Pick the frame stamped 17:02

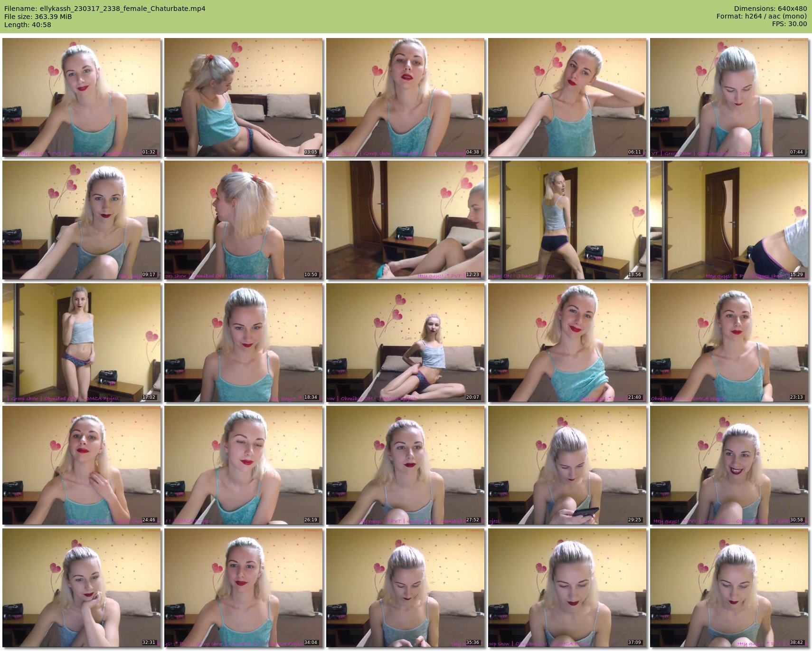(x=82, y=343)
